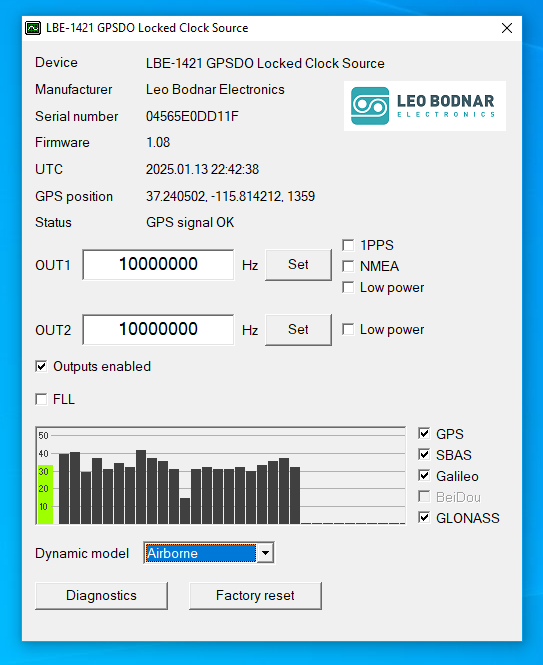Toggle OUT1 Low power checkbox
The image size is (543, 665).
(348, 288)
